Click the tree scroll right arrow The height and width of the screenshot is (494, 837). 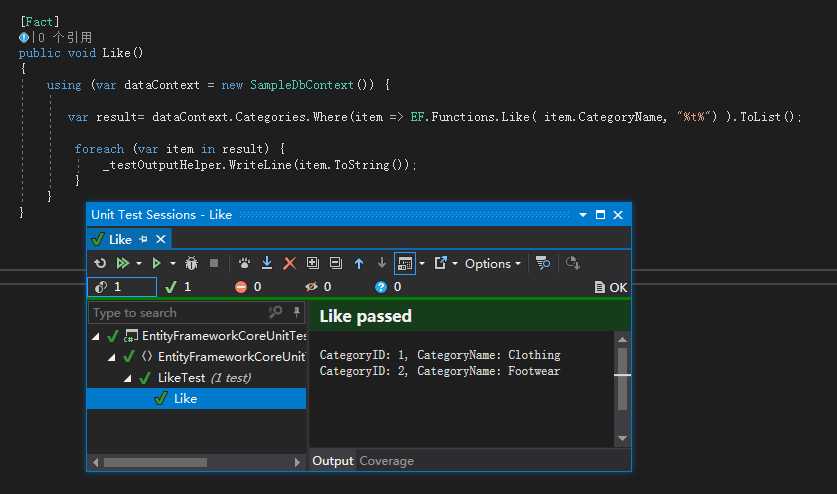(x=297, y=462)
